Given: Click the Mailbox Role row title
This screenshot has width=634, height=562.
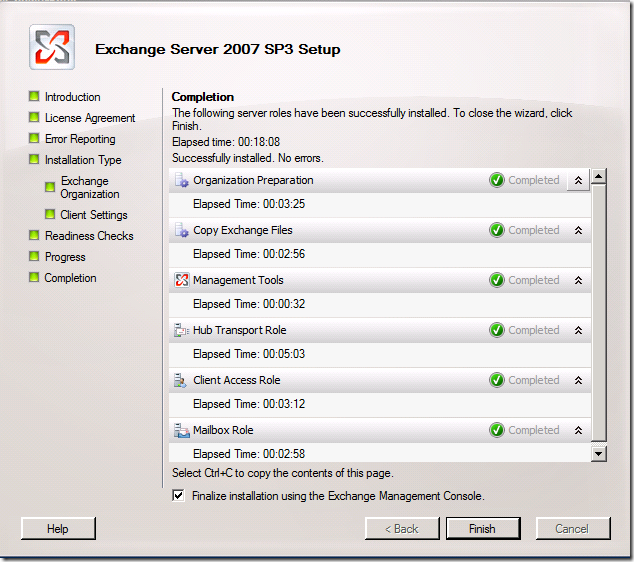Looking at the screenshot, I should [223, 430].
